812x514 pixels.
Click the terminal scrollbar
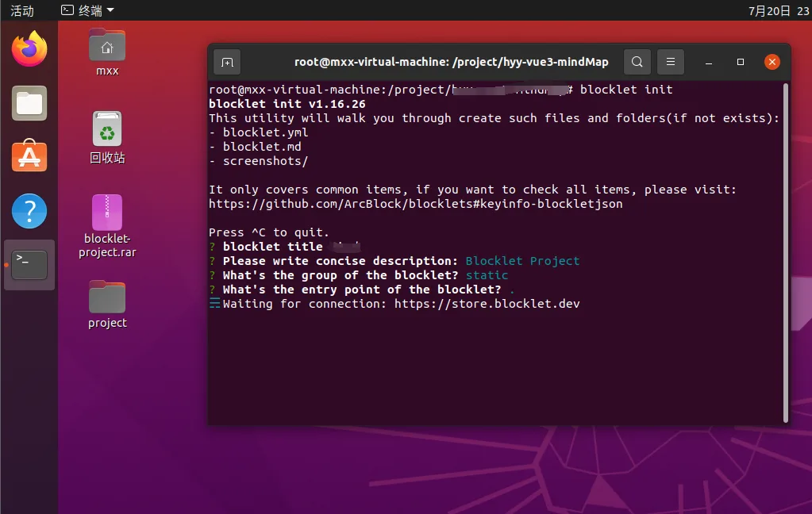786,252
